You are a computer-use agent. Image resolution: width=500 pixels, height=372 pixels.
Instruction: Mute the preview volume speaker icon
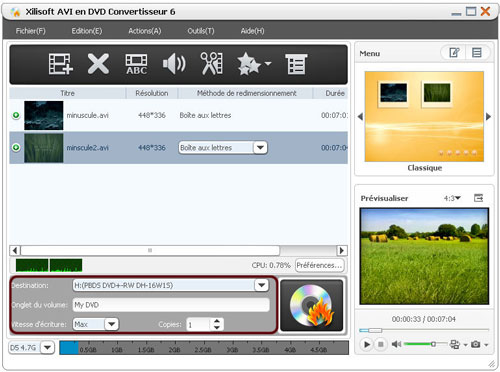(396, 344)
